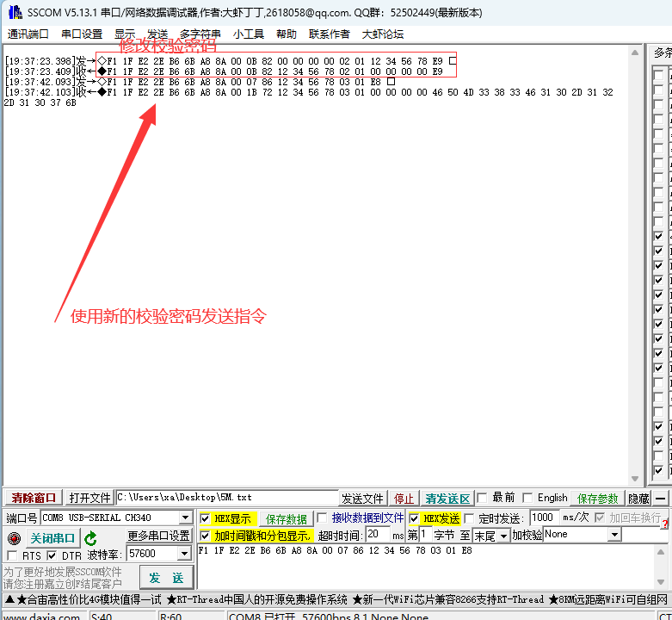The width and height of the screenshot is (672, 620).
Task: Click the 打开文件 button
Action: click(x=89, y=498)
